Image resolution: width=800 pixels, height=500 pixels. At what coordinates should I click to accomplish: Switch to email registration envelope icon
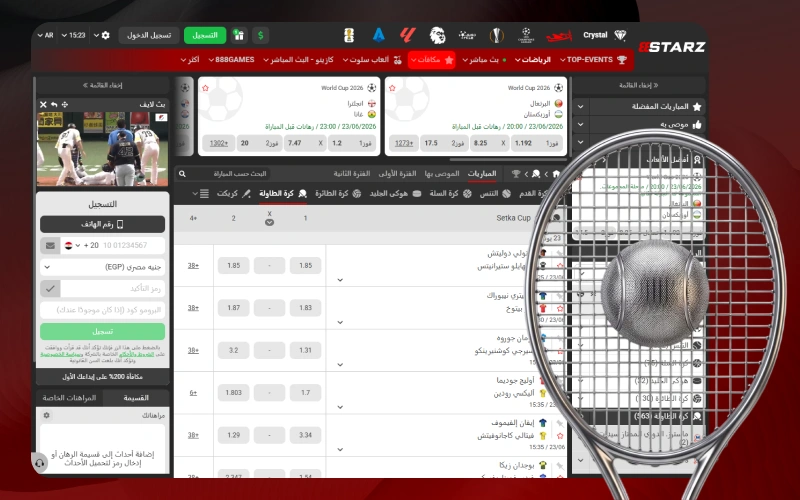click(50, 245)
